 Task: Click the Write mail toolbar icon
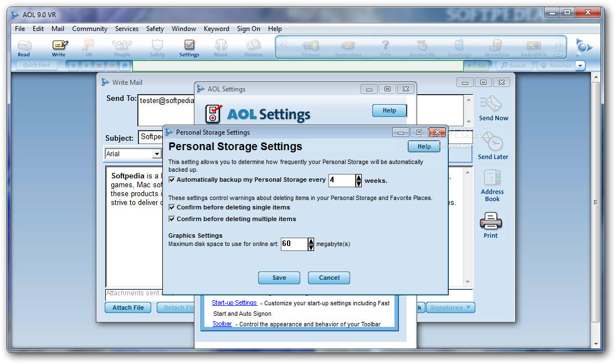tap(59, 49)
